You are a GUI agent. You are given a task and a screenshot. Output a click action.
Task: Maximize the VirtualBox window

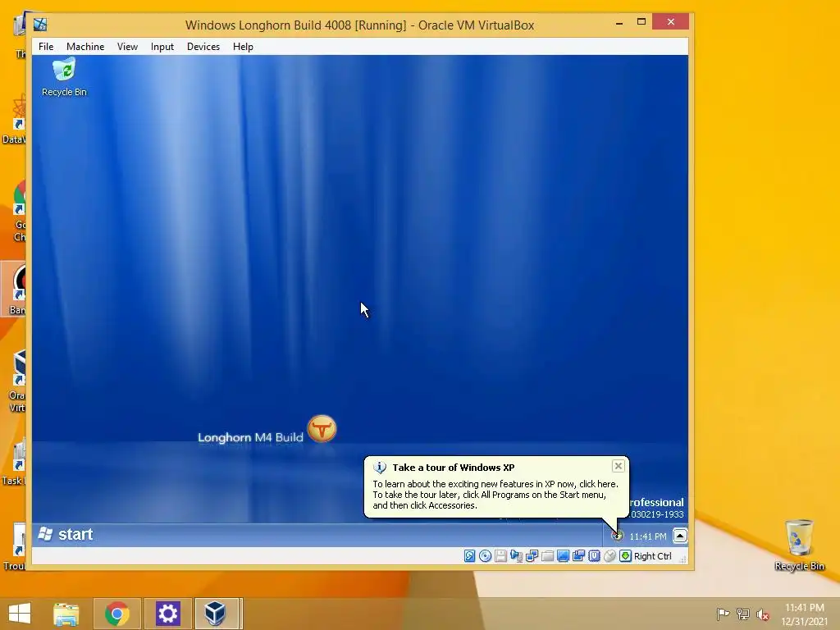(x=641, y=22)
